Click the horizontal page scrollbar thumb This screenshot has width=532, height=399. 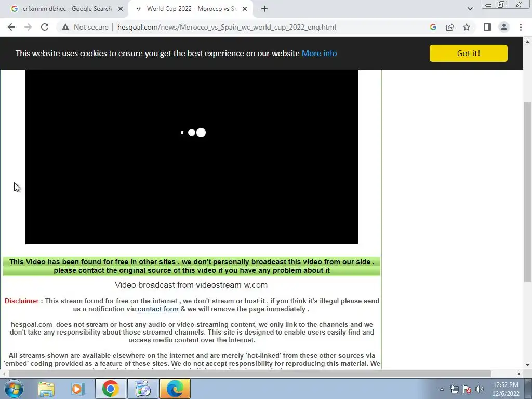[249, 374]
